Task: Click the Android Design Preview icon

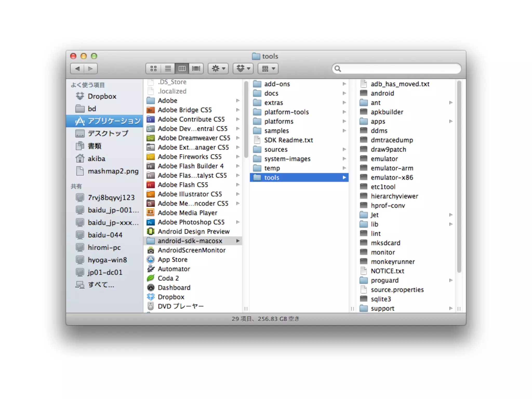Action: click(x=151, y=232)
